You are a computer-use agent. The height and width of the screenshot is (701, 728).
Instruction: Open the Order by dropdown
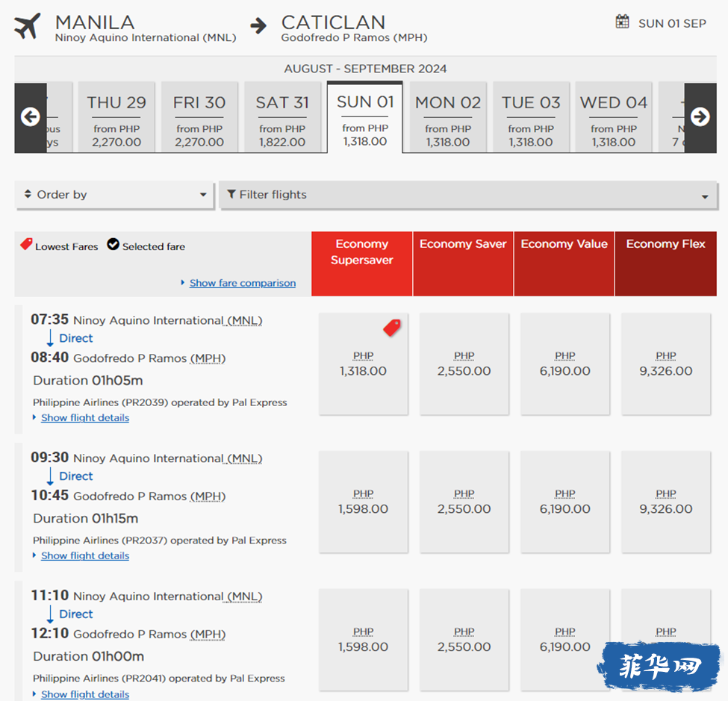click(x=115, y=195)
